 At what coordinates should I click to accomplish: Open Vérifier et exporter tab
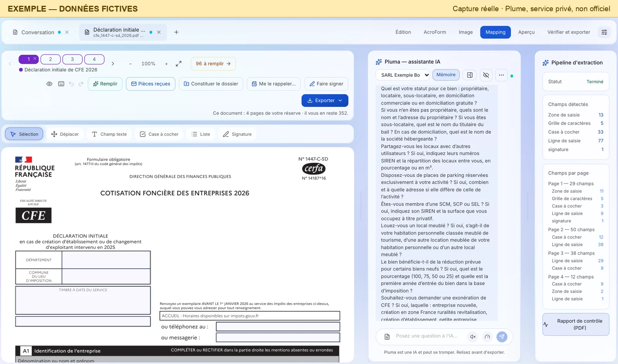(x=569, y=32)
